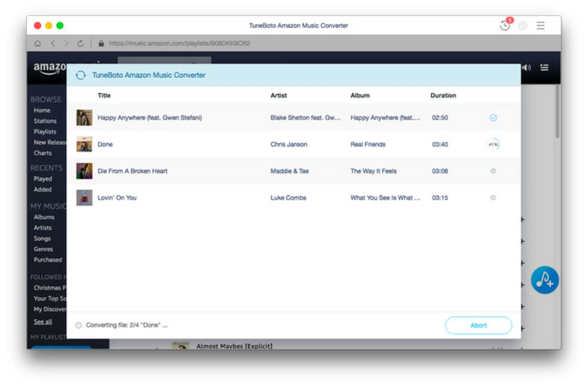Click duration 02:50
Screen dimensions: 588x387
pyautogui.click(x=440, y=118)
